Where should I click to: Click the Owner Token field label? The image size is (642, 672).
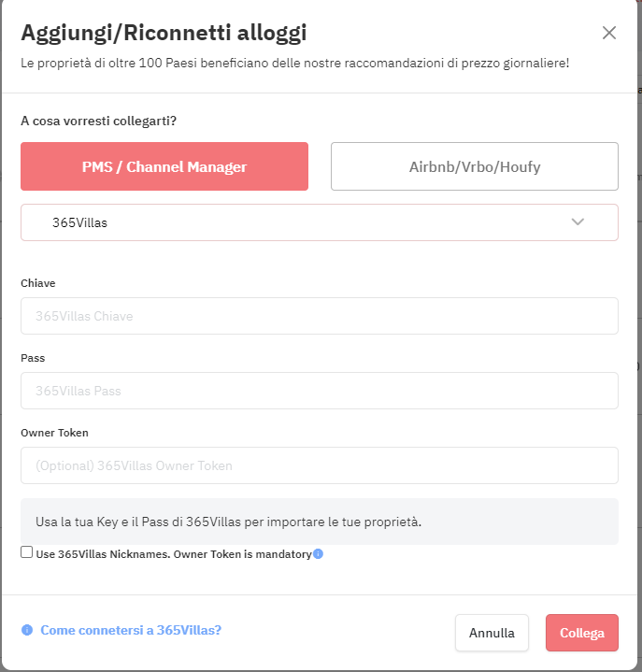(x=54, y=433)
